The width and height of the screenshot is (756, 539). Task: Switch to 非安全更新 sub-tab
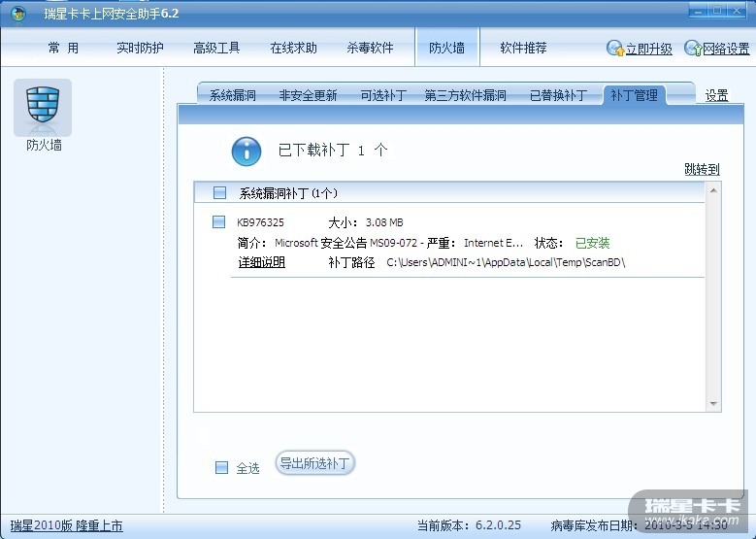coord(308,95)
